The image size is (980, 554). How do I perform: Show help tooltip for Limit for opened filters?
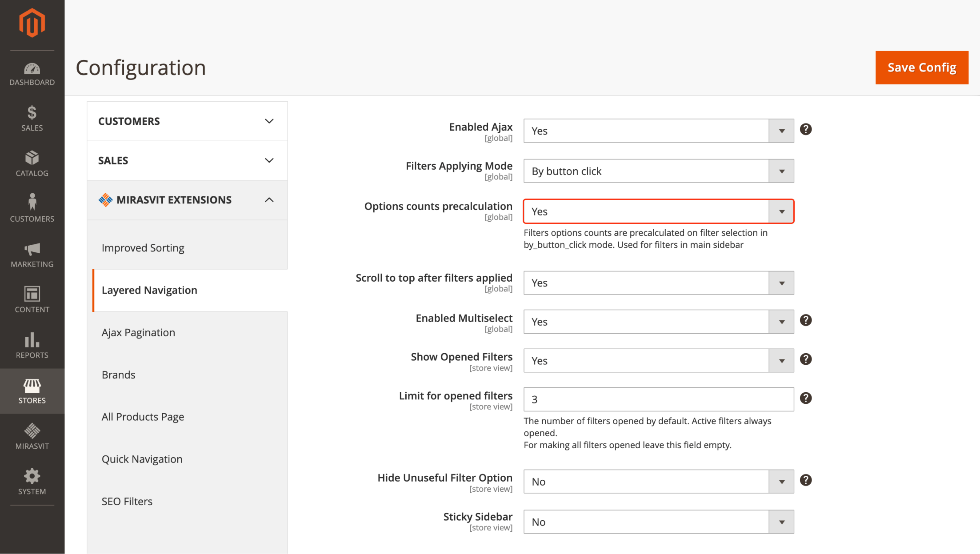(806, 398)
